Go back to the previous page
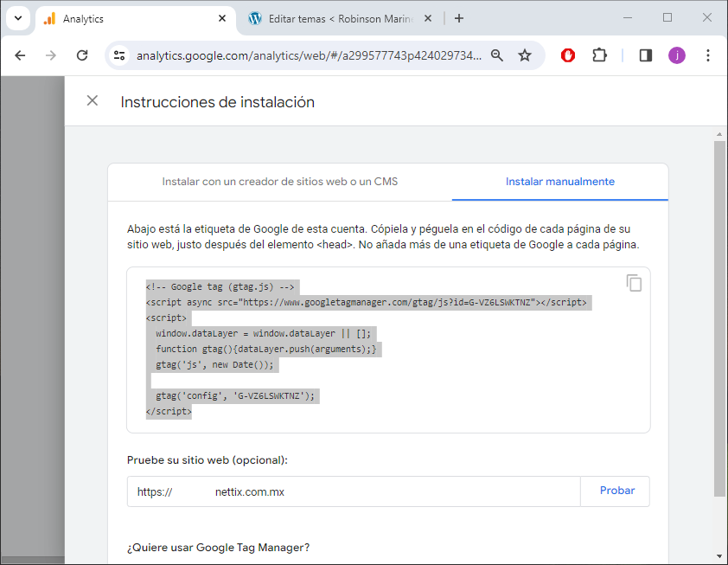This screenshot has height=565, width=728. [x=21, y=55]
